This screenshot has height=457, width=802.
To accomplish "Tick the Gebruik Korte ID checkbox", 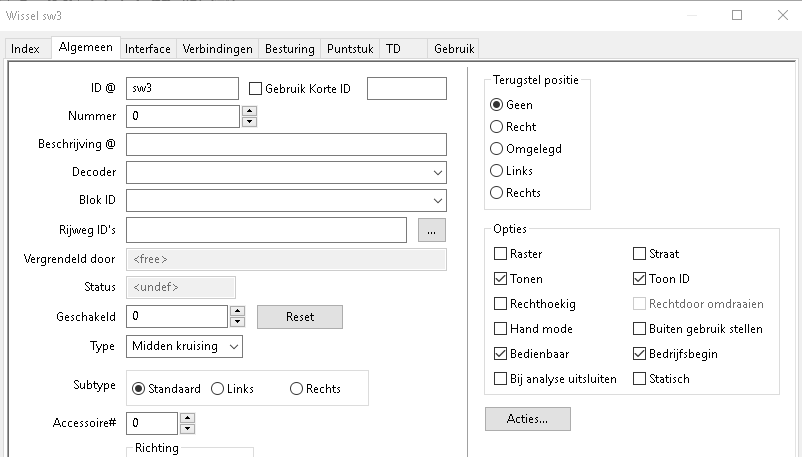I will pos(255,89).
